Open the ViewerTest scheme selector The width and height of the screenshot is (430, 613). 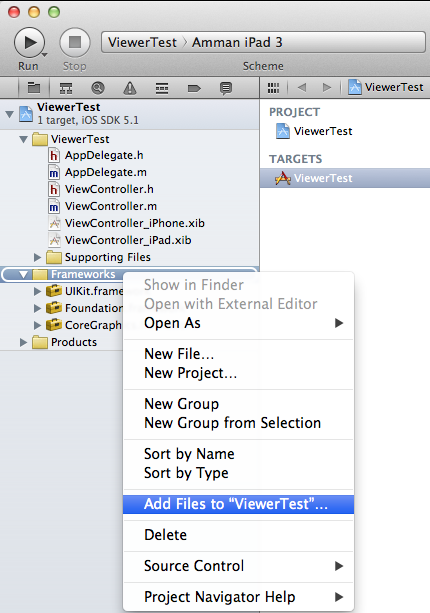(x=143, y=42)
